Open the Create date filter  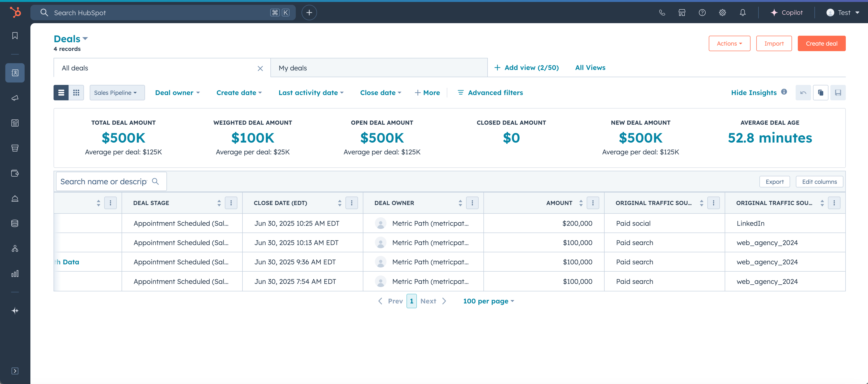239,93
